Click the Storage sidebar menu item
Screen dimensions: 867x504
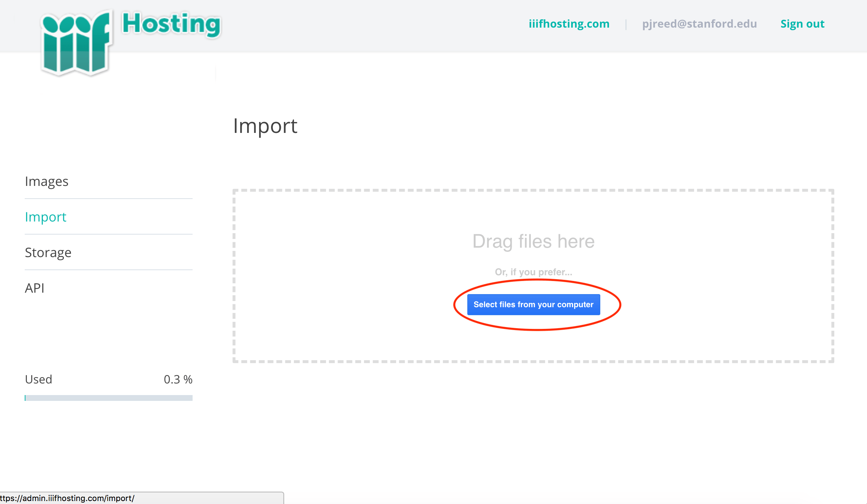48,252
